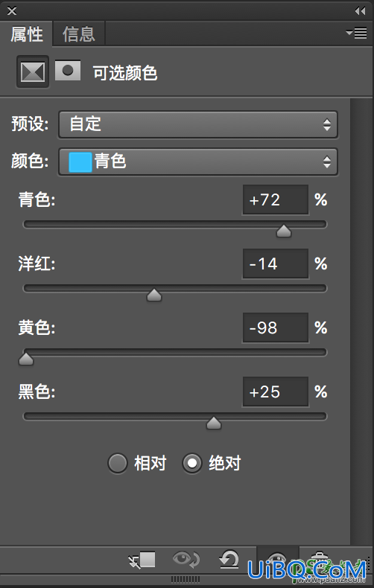Open the panel flyout menu icon

pyautogui.click(x=356, y=33)
